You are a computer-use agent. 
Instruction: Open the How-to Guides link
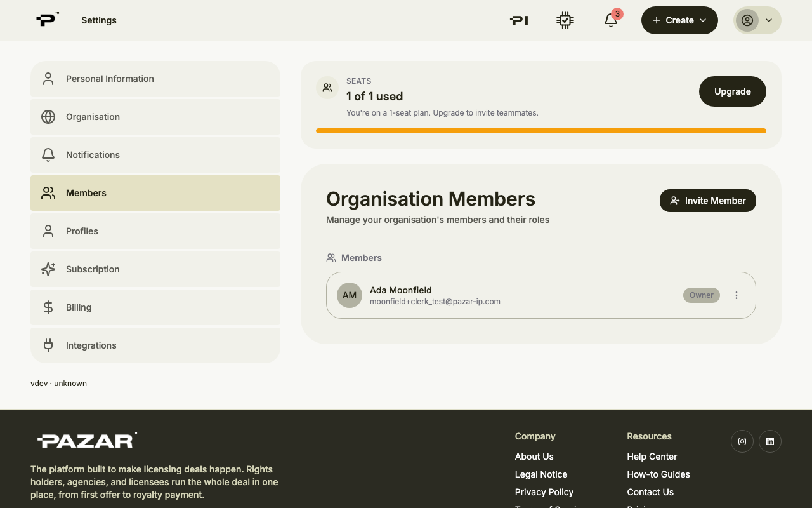pos(658,474)
